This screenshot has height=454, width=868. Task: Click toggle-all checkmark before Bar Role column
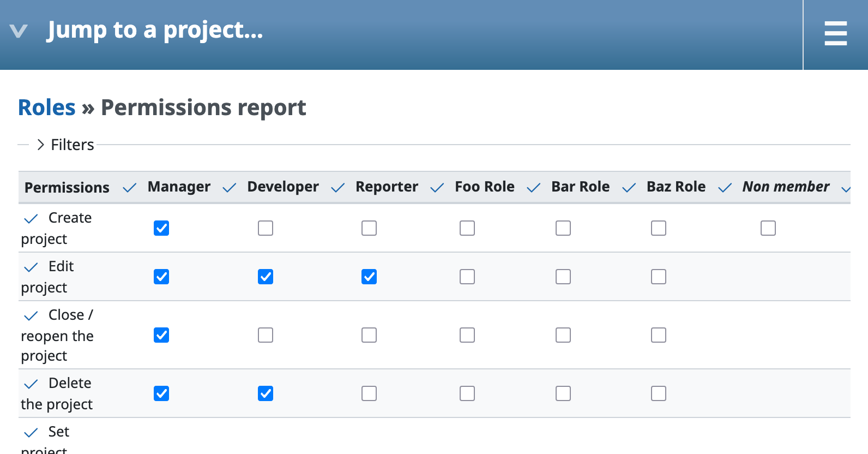pyautogui.click(x=534, y=188)
